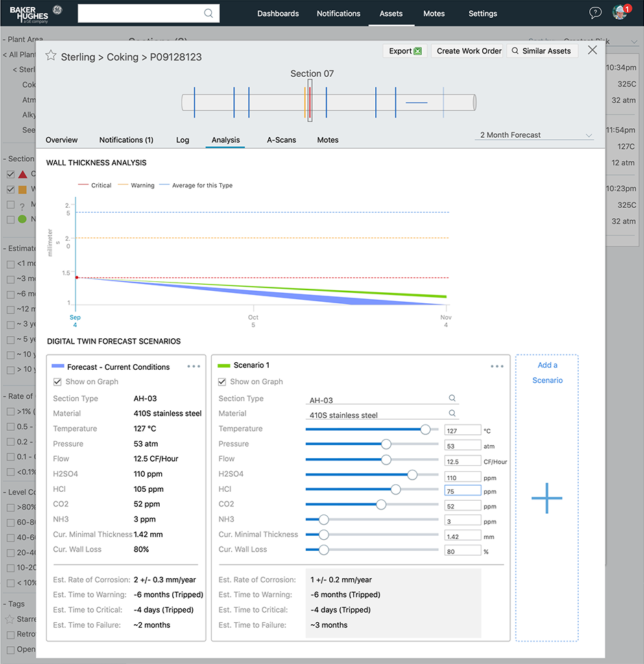Viewport: 644px width, 664px height.
Task: Uncheck the critical triangle filter checkbox
Action: tap(10, 174)
